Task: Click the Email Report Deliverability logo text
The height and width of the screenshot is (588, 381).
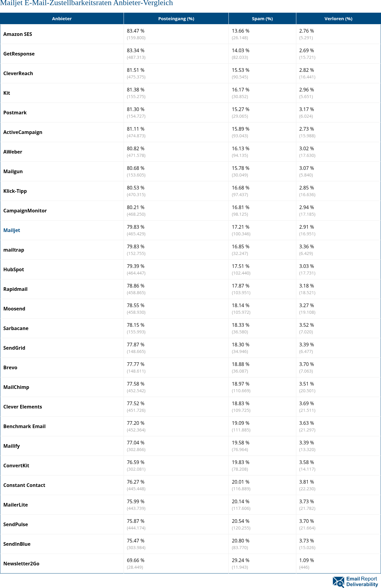Action: point(362,581)
